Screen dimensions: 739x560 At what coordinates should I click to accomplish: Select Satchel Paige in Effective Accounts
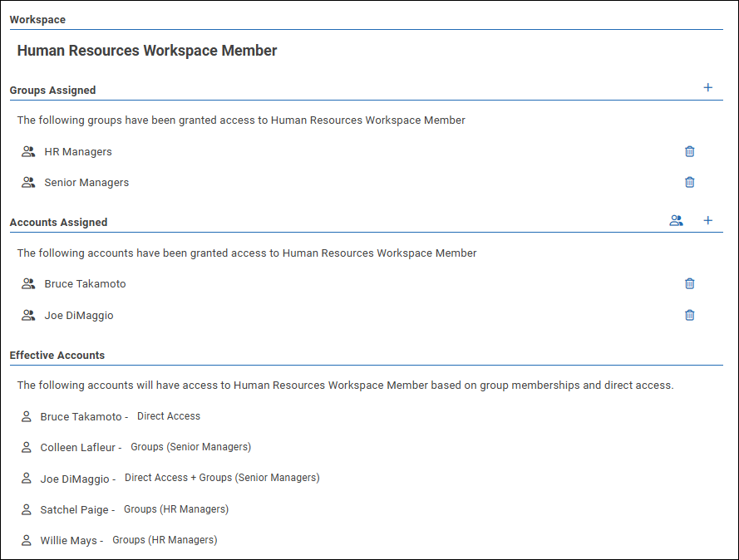click(74, 509)
